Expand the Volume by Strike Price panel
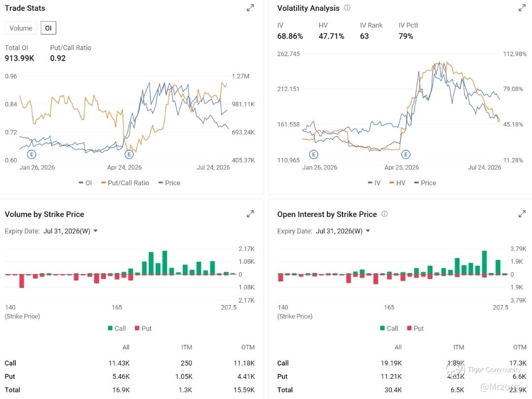Image resolution: width=532 pixels, height=399 pixels. [x=250, y=214]
